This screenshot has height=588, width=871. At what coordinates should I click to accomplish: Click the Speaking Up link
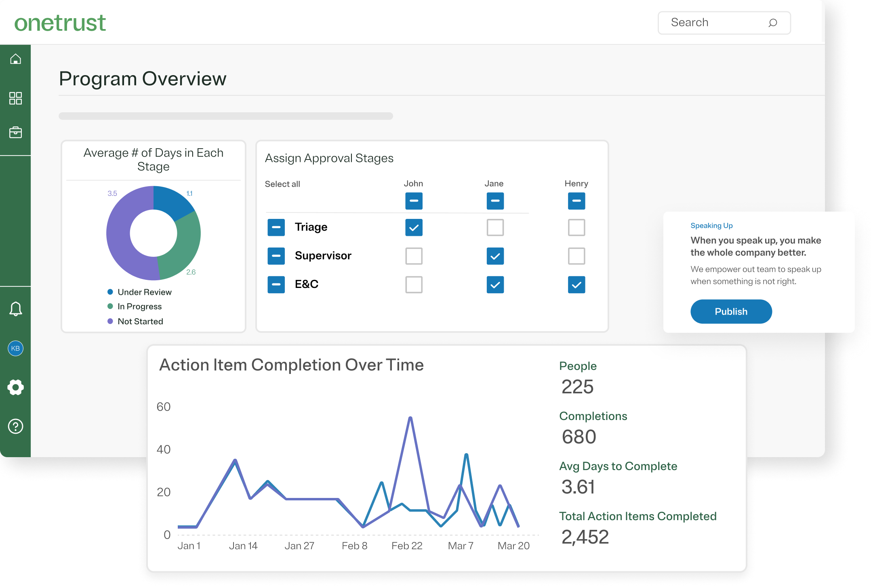pyautogui.click(x=711, y=225)
